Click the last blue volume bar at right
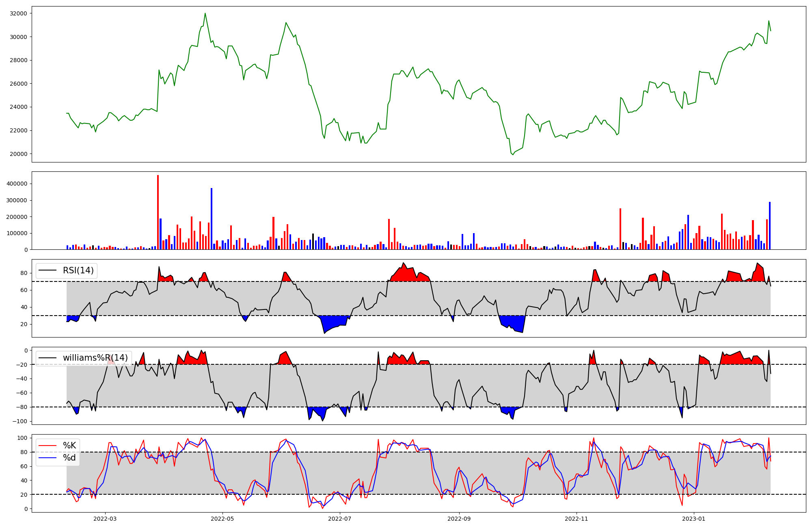Viewport: 812px width, 528px height. pos(769,225)
